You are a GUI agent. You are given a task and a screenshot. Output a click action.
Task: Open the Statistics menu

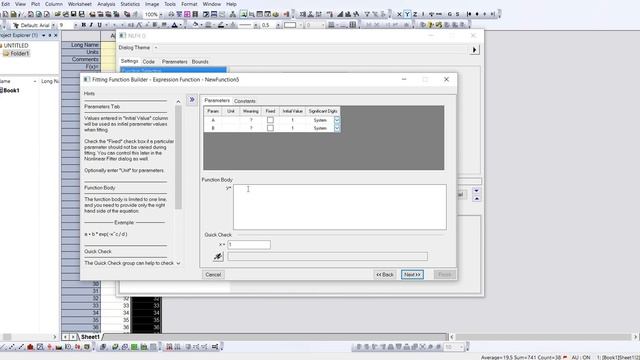130,4
